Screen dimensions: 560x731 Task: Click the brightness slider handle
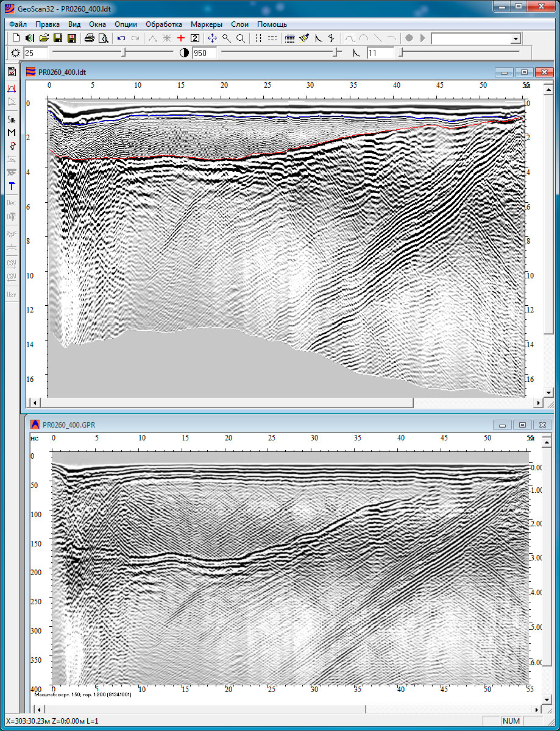tap(125, 53)
